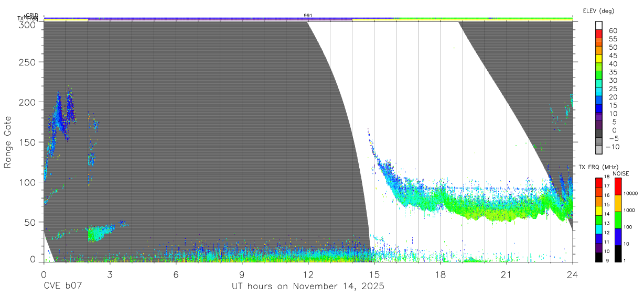
Task: Click the 24 tick label on UT hours axis
Action: point(573,274)
